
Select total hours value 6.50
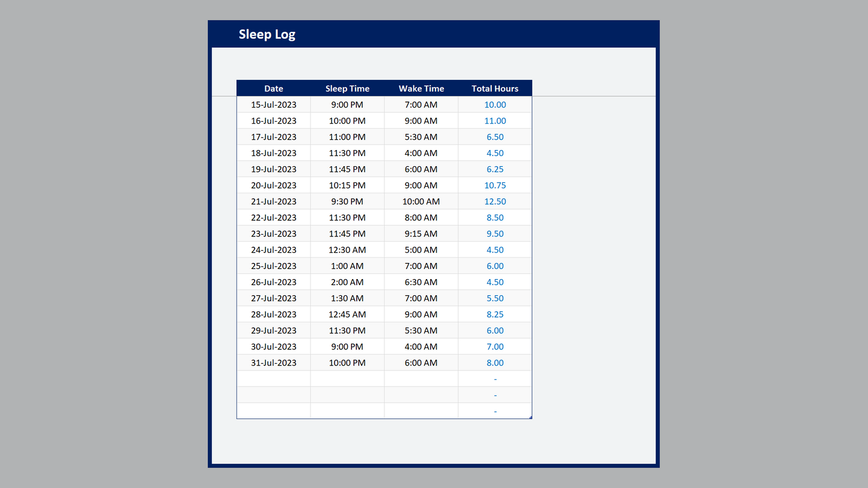tap(495, 137)
